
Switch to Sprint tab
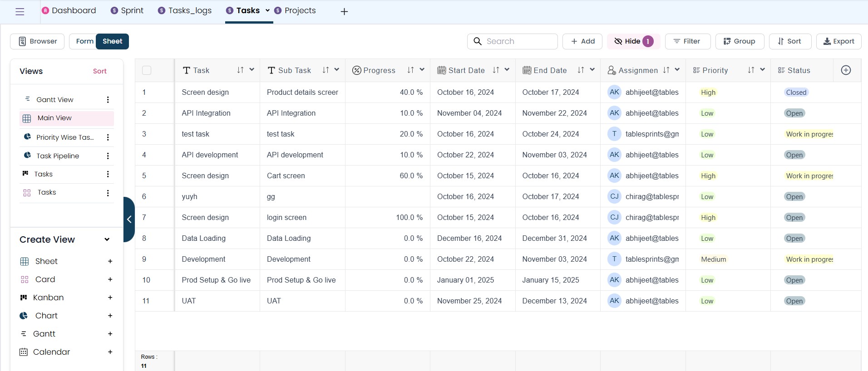coord(127,10)
